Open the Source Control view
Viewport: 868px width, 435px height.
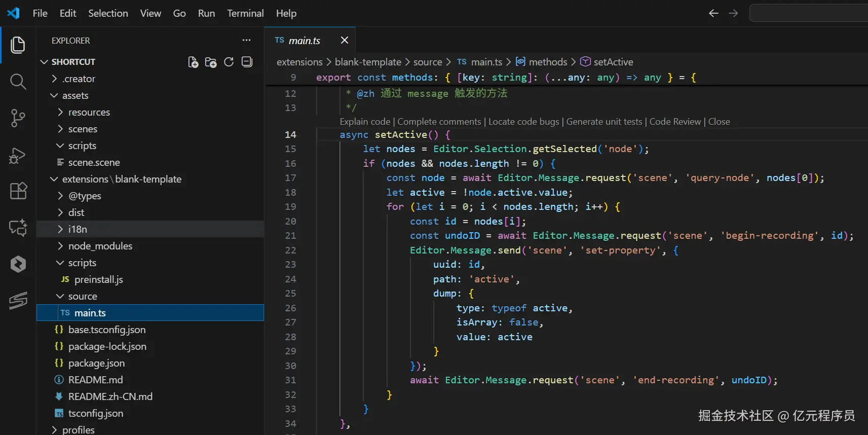(x=18, y=118)
